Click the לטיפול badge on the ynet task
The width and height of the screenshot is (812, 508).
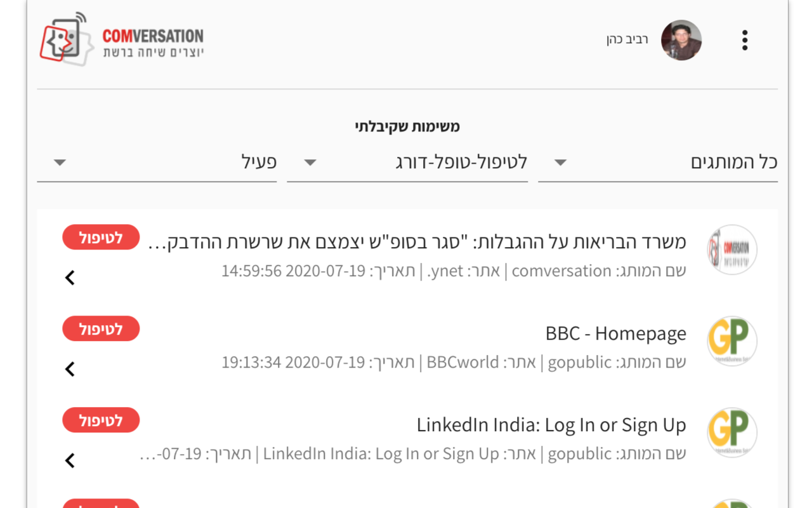(x=101, y=237)
